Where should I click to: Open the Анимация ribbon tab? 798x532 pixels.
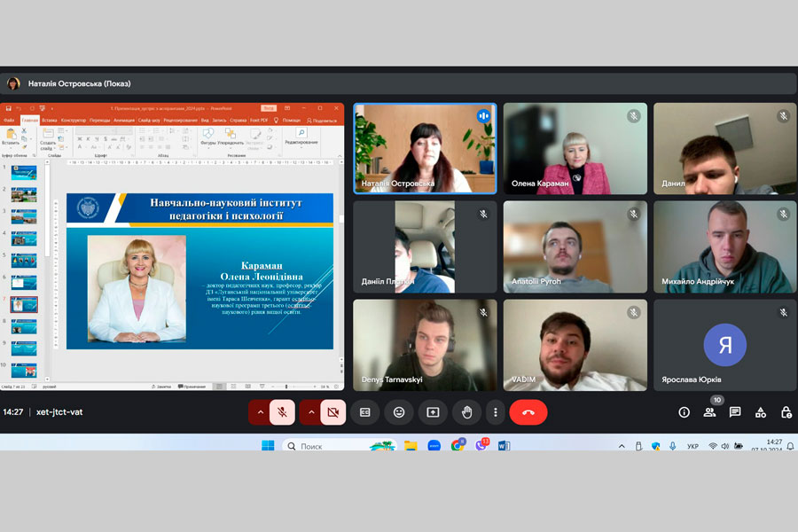[124, 121]
